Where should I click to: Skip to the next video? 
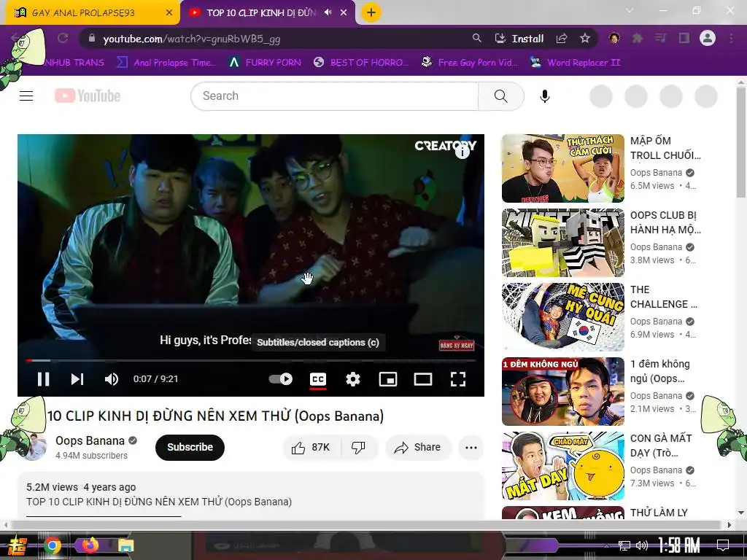(x=77, y=379)
